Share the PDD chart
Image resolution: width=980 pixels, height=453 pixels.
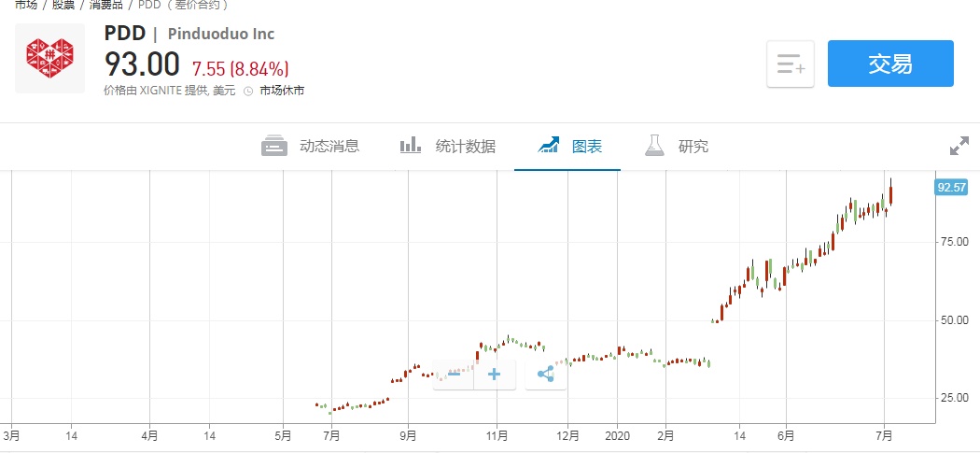coord(545,375)
